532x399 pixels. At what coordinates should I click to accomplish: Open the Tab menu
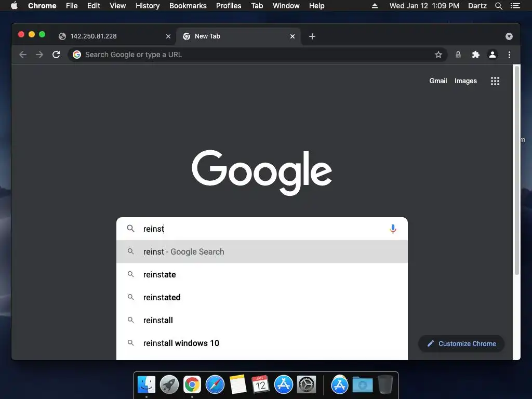[257, 6]
